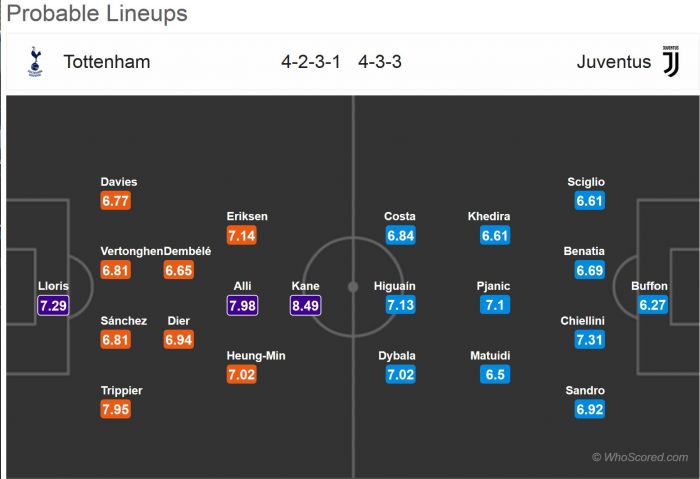
Task: Click Kane's 8.49 rating badge
Action: click(x=305, y=305)
